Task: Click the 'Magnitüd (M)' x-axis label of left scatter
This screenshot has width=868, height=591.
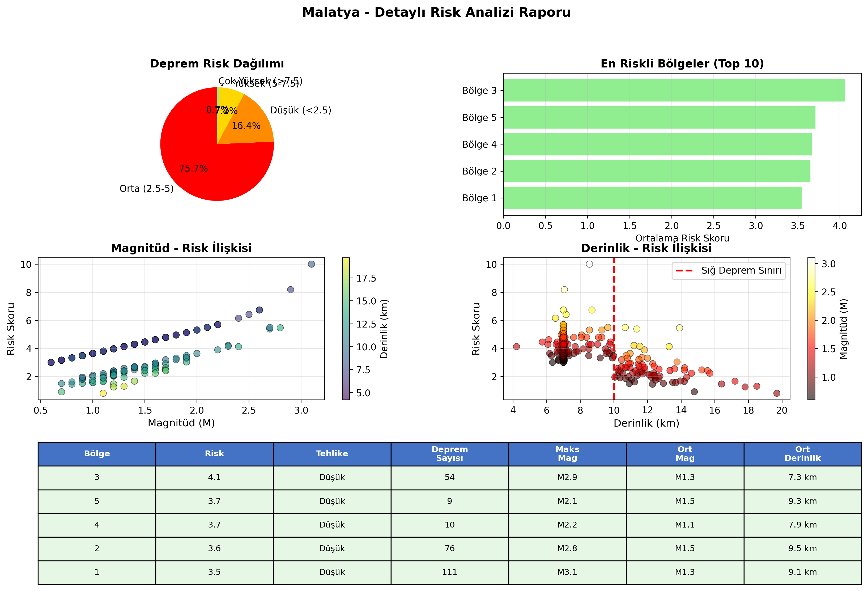Action: point(181,423)
